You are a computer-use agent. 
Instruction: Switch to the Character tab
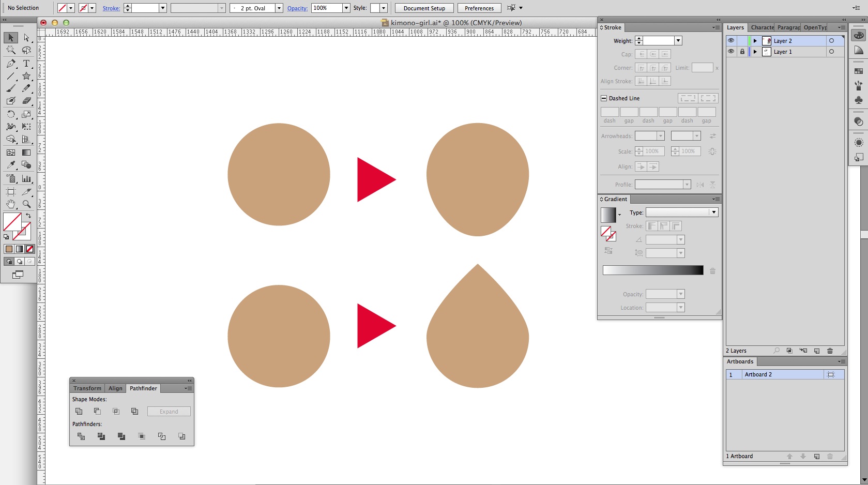pyautogui.click(x=762, y=27)
